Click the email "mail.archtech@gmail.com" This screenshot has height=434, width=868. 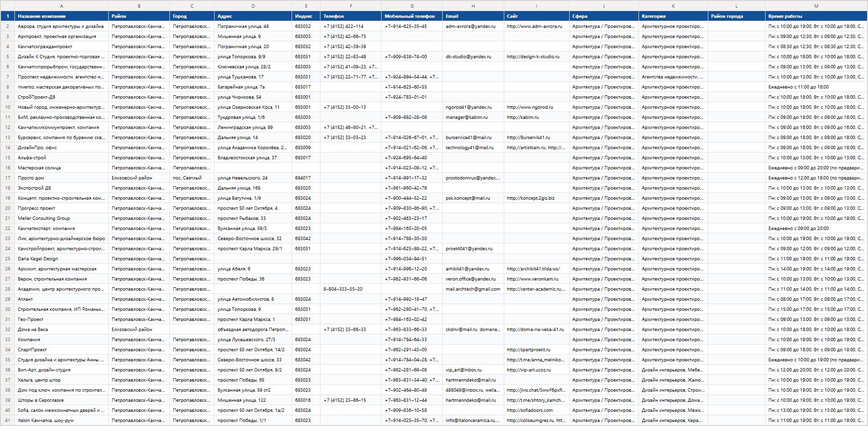coord(473,289)
